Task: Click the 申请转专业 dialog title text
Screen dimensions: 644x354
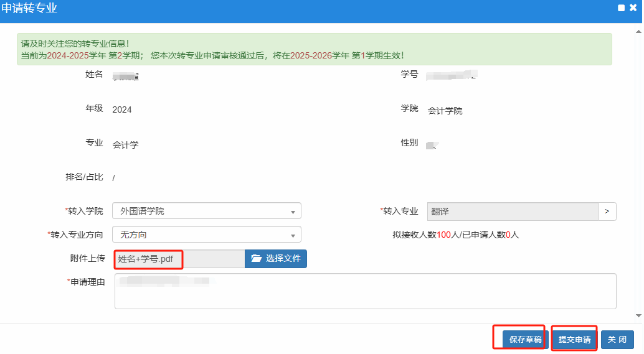Action: point(29,8)
